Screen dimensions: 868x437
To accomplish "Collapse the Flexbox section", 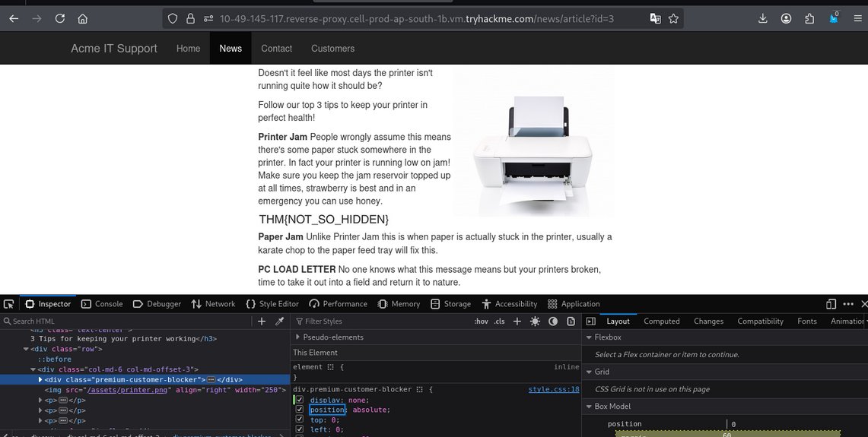I will tap(589, 337).
